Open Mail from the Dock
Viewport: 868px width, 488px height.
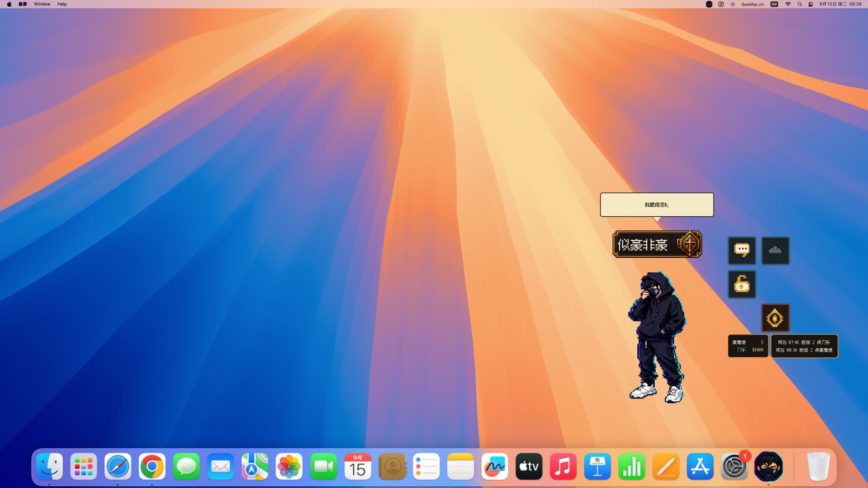point(221,467)
